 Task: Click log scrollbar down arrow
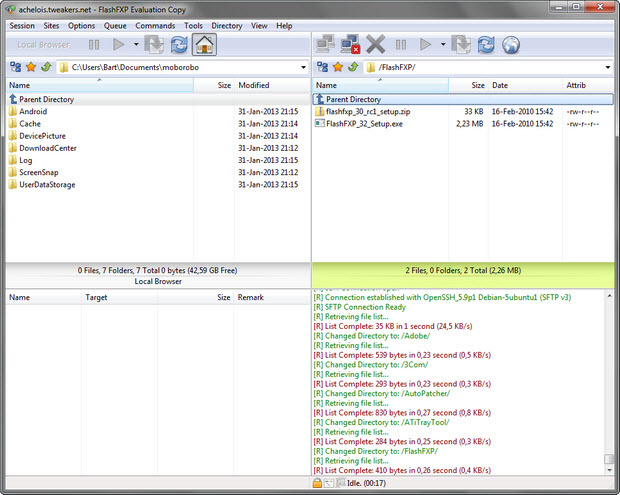click(x=609, y=470)
